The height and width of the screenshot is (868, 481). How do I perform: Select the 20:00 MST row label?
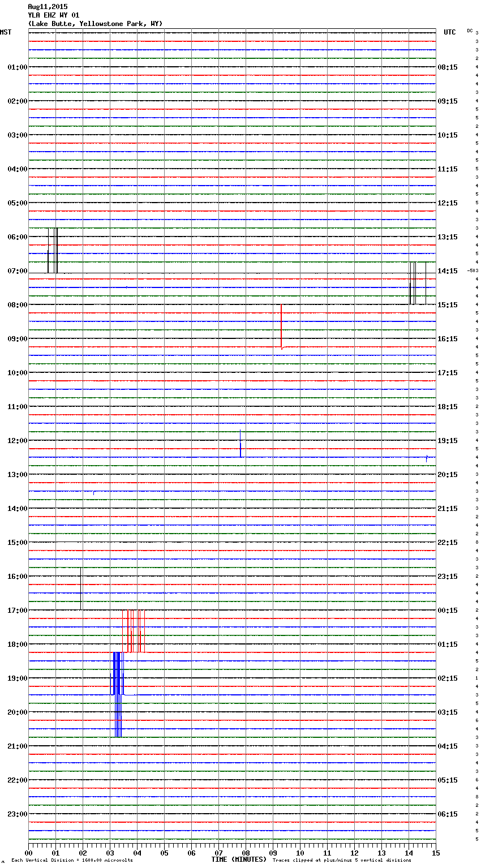coord(18,712)
